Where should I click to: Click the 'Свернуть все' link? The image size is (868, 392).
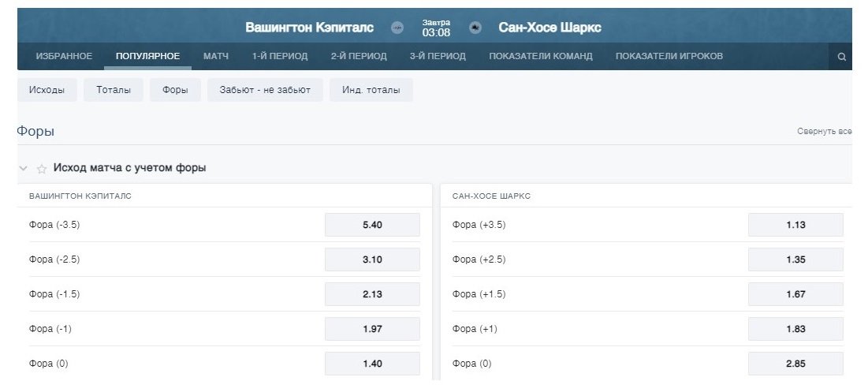825,132
